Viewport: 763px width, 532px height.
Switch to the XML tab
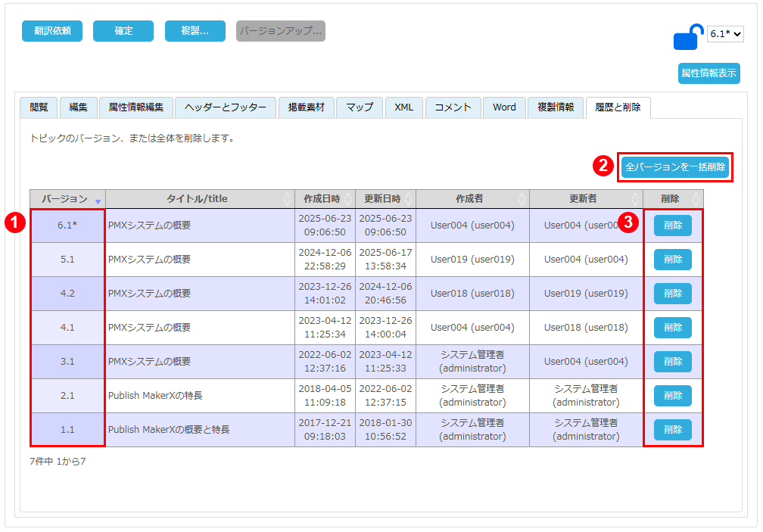403,107
